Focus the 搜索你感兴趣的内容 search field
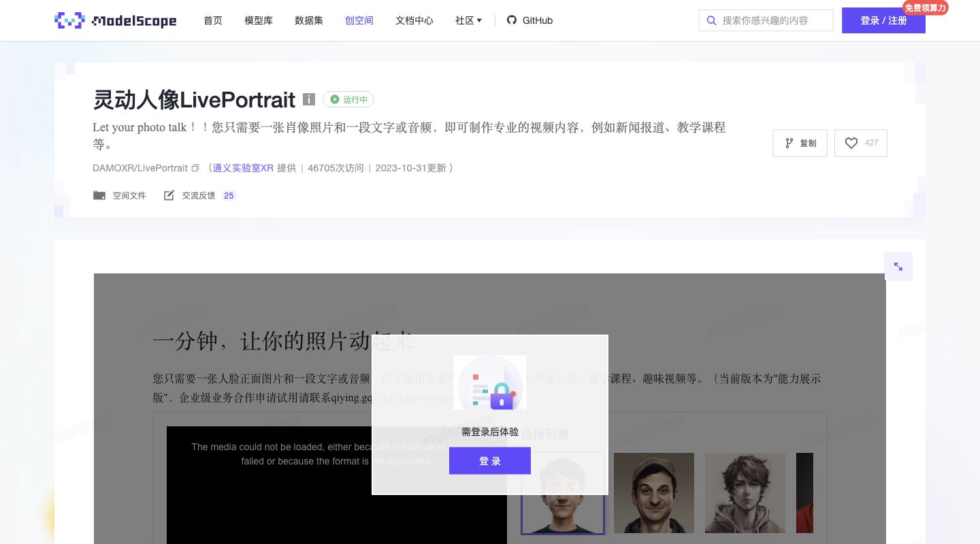 pos(766,20)
